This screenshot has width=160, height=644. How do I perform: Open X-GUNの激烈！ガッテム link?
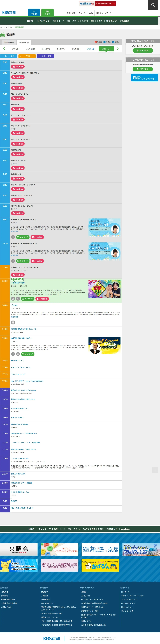pyautogui.click(x=20, y=492)
